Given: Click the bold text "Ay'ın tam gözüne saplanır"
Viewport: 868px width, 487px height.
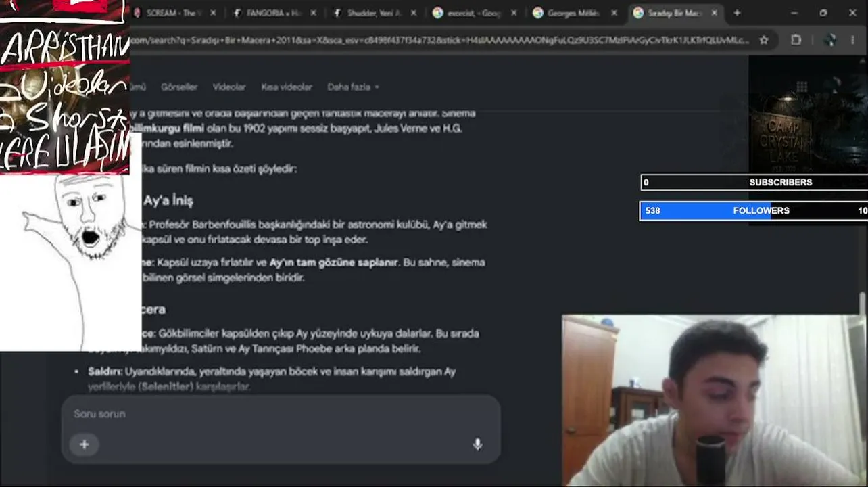Looking at the screenshot, I should click(333, 262).
